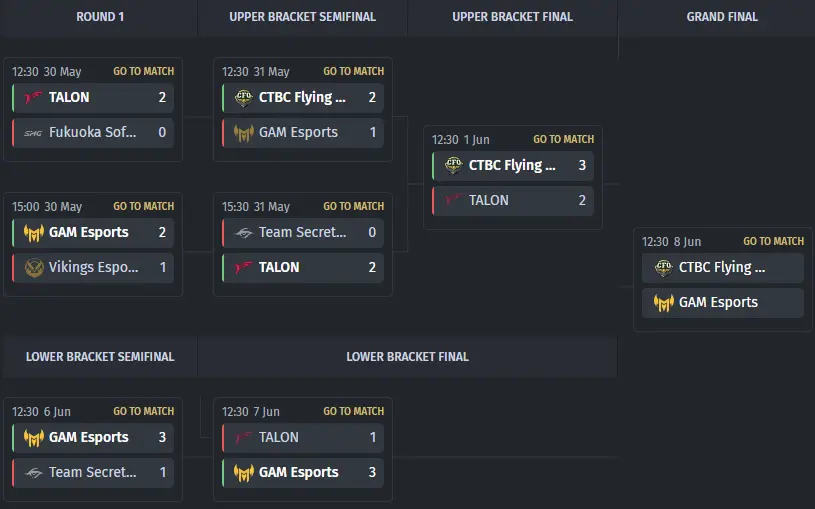Open Go To Match for 8 Jun Grand Final

(x=773, y=241)
